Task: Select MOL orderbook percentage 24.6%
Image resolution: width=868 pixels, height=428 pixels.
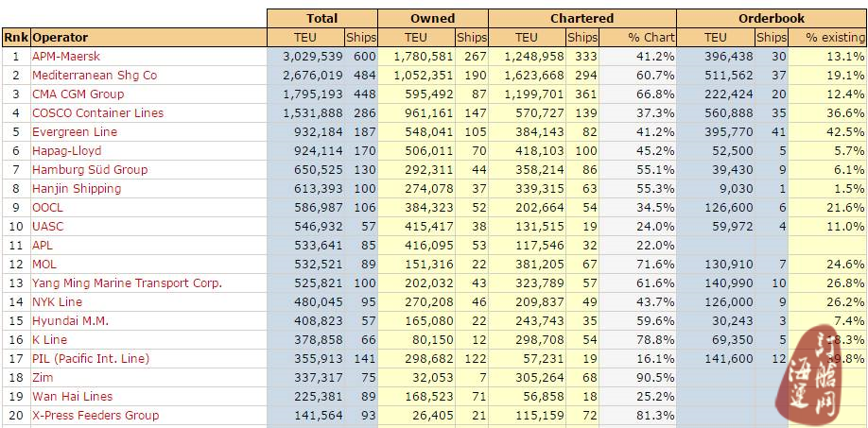Action: click(845, 264)
